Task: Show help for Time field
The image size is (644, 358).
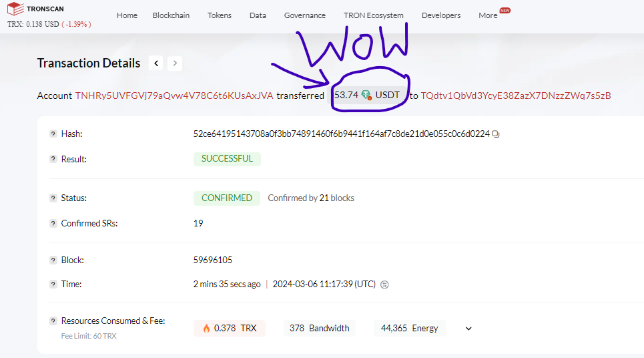Action: pos(53,284)
